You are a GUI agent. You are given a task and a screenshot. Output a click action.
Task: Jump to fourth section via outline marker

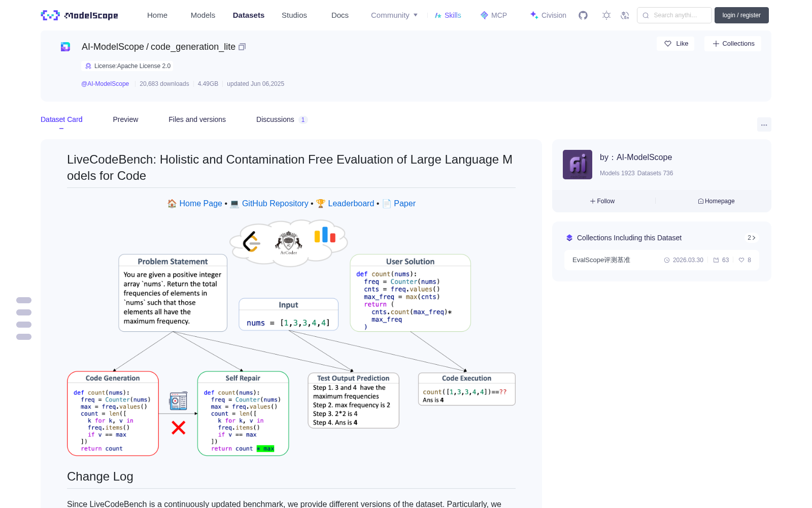pyautogui.click(x=24, y=337)
